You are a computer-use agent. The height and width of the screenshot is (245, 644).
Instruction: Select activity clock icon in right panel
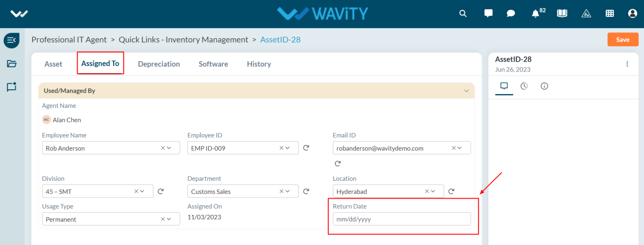[524, 86]
